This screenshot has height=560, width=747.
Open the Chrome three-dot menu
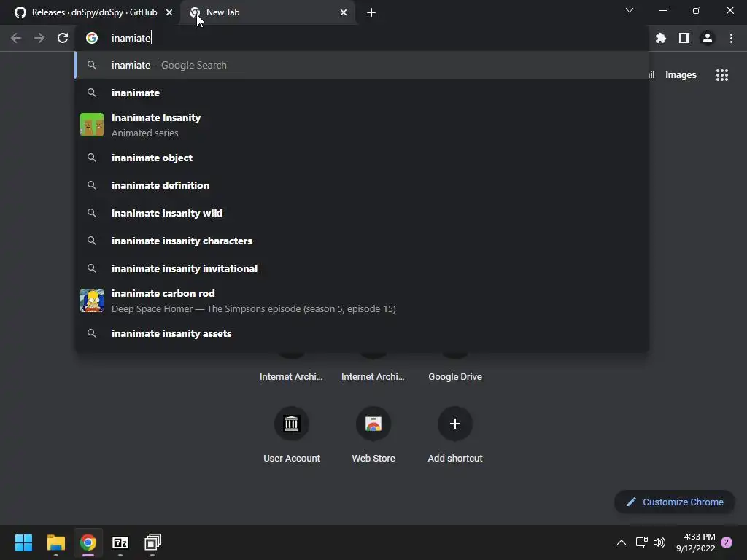731,38
